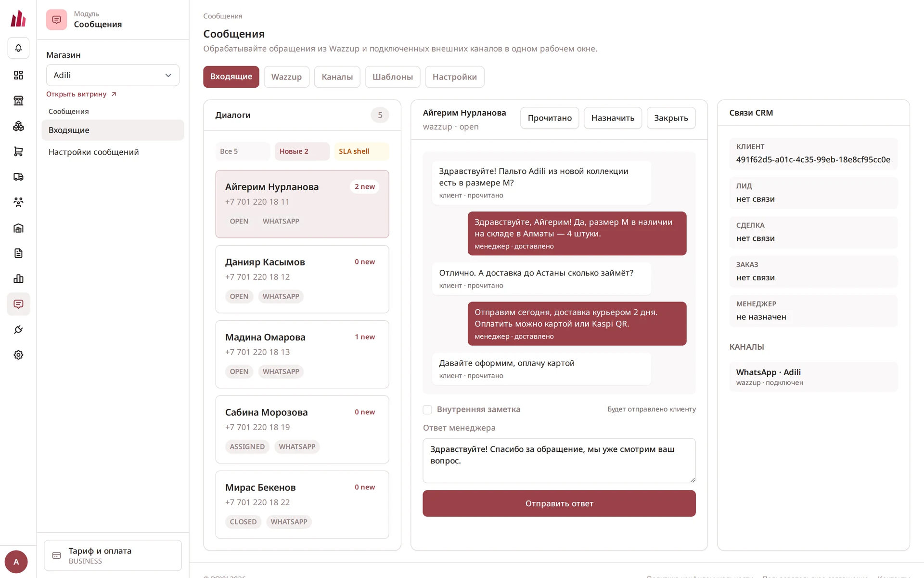Click phone number +7 701 220 18 19

[x=257, y=427]
